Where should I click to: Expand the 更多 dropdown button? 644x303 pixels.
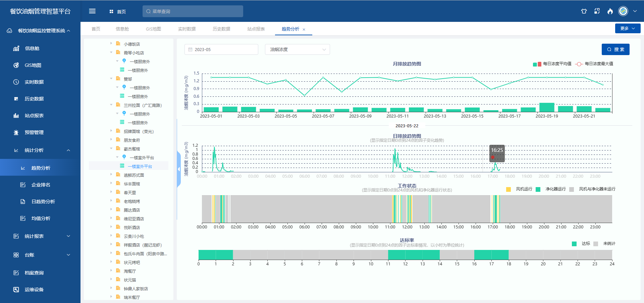[x=628, y=29]
